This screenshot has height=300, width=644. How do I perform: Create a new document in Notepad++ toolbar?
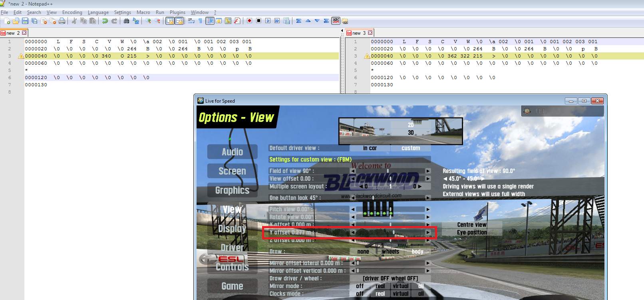[x=7, y=21]
